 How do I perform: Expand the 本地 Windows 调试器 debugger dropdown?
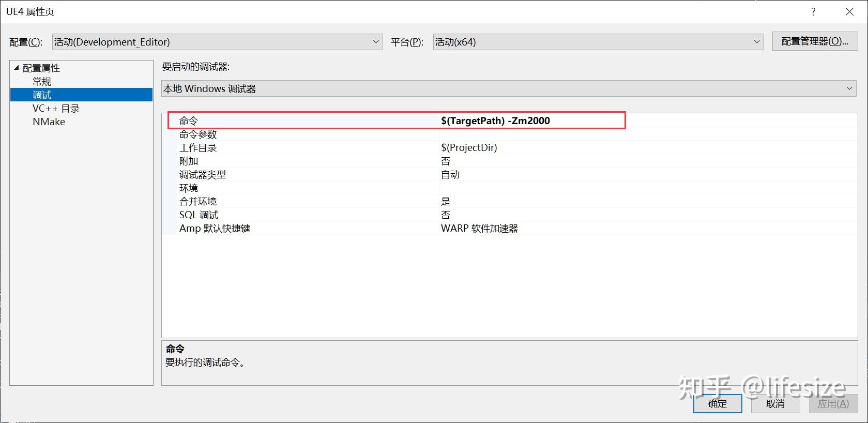509,89
